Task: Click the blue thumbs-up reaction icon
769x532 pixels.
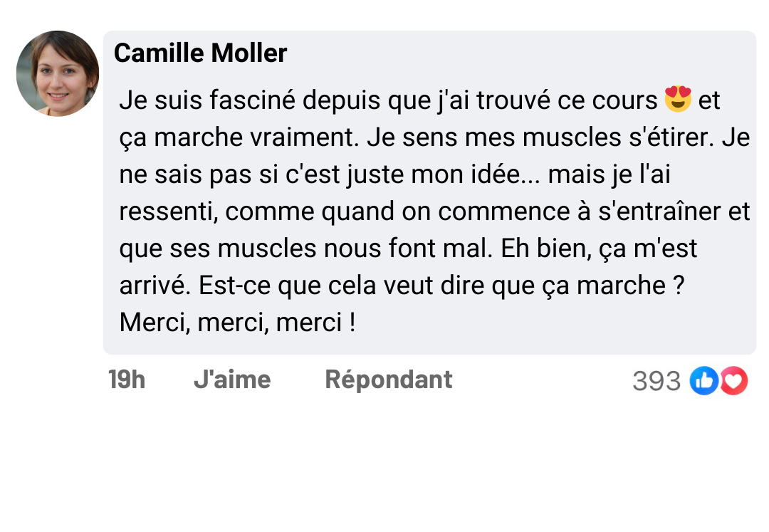Action: [703, 381]
